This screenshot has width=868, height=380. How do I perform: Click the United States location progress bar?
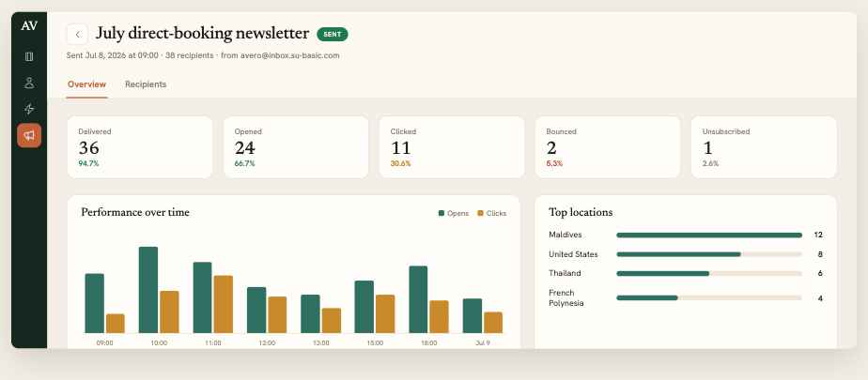point(709,254)
